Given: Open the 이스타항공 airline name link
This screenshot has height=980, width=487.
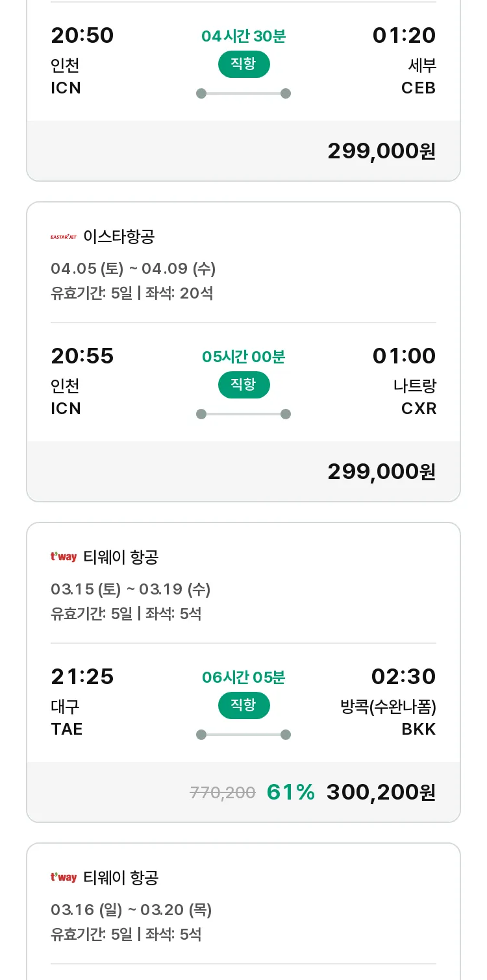Looking at the screenshot, I should pos(119,237).
